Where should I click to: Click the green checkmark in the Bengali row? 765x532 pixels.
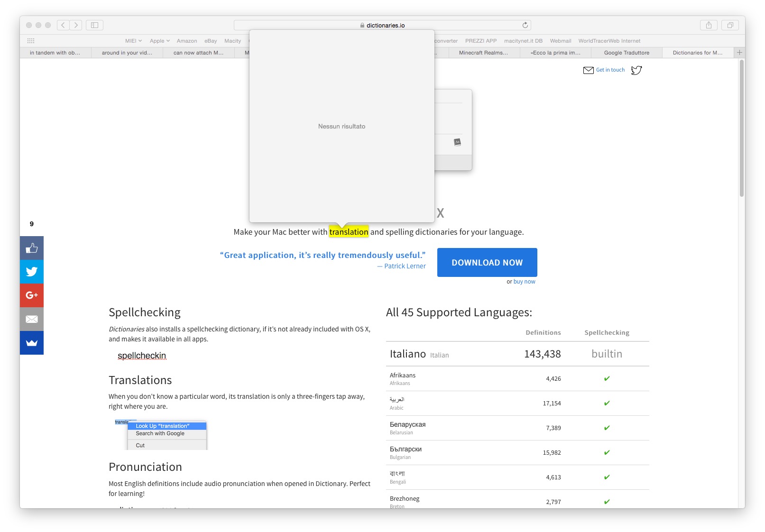click(x=607, y=477)
